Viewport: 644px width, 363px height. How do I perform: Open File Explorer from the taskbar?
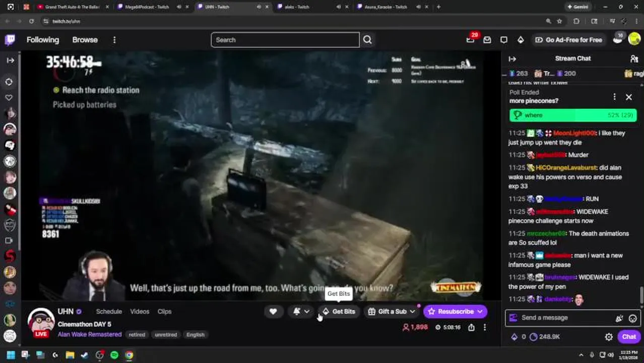tap(70, 355)
